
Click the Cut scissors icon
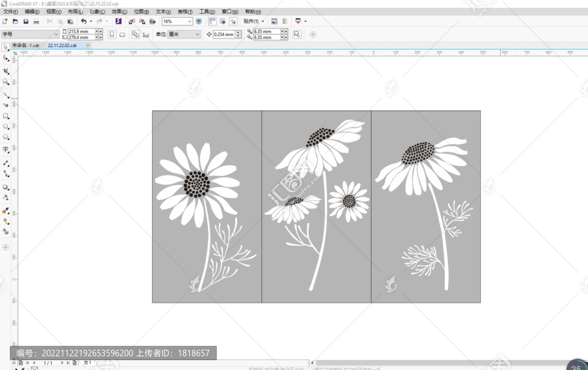[50, 22]
